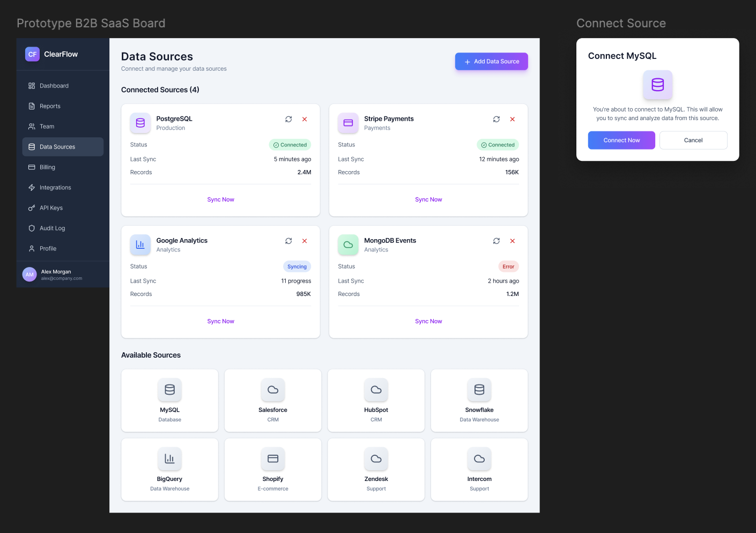Click the '985K' records value

coord(303,294)
